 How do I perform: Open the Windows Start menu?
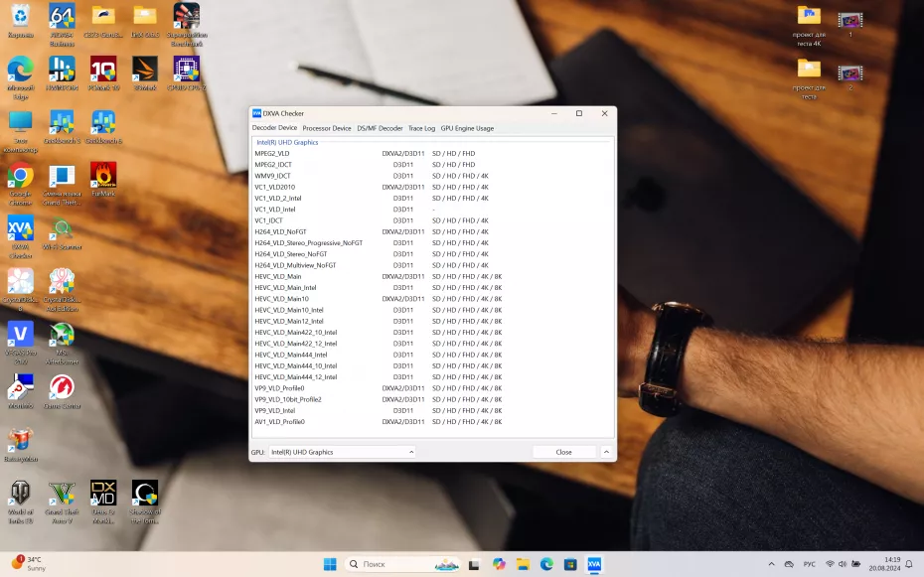tap(330, 564)
